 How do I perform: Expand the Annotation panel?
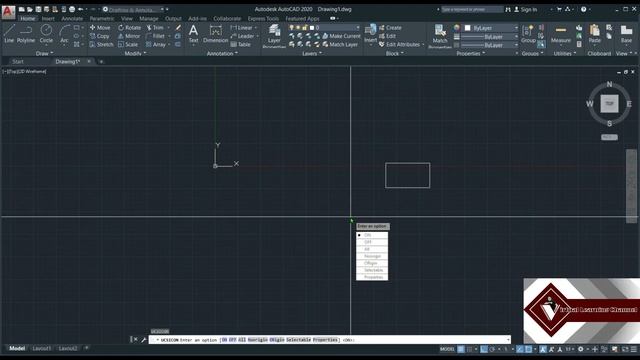pyautogui.click(x=222, y=53)
